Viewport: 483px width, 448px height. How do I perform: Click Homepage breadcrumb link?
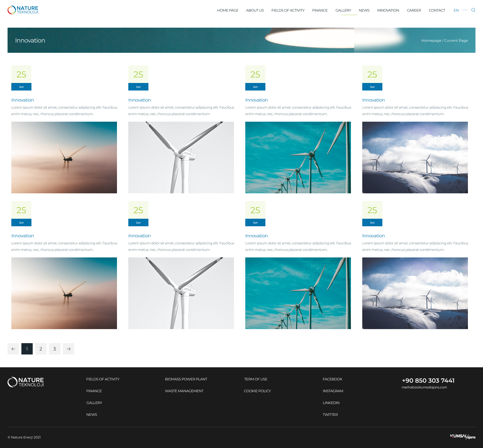(x=431, y=40)
